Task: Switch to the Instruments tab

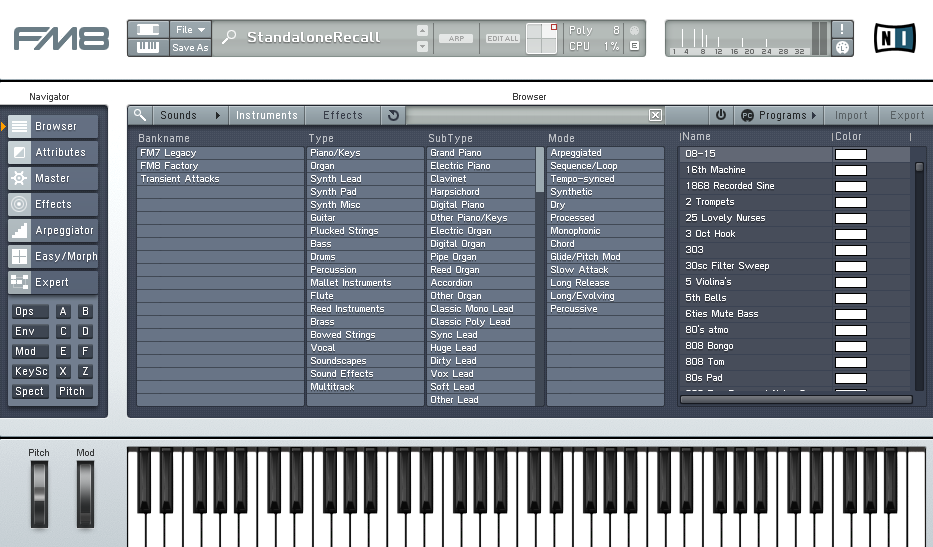Action: point(267,115)
